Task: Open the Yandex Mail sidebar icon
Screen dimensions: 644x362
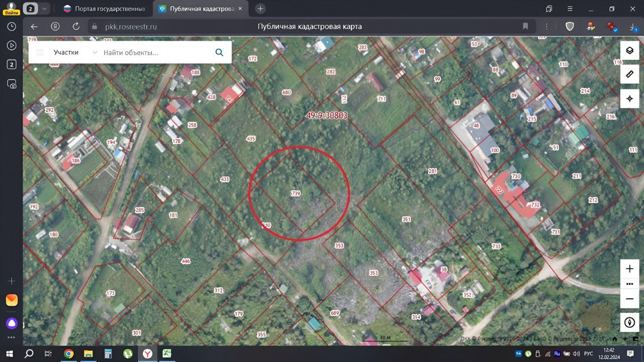Action: (12, 300)
